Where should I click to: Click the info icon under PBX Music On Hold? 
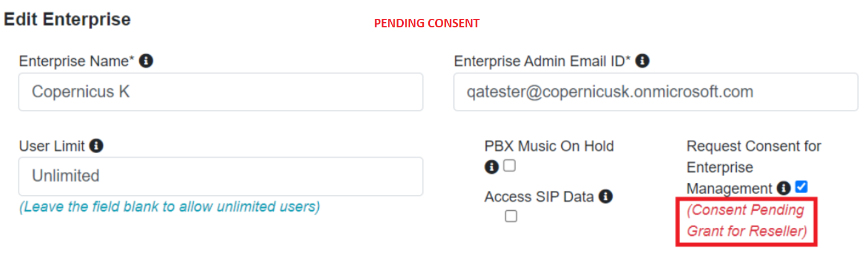[x=492, y=167]
